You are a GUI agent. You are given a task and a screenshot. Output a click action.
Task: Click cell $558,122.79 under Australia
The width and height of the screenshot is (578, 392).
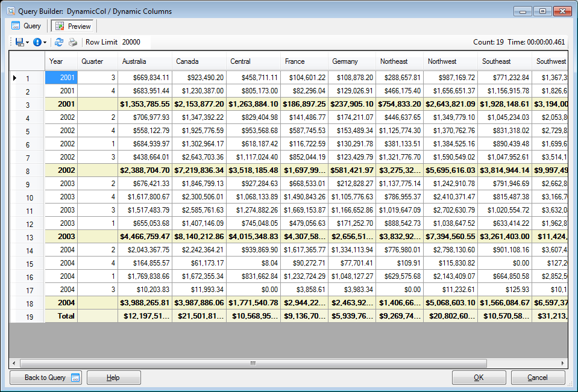[x=145, y=131]
